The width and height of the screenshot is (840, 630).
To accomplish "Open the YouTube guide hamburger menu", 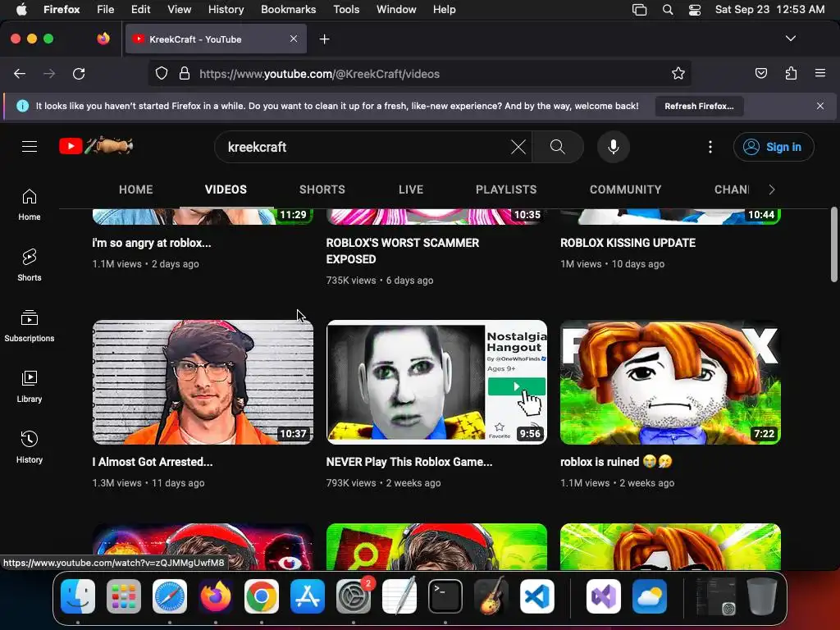I will [x=30, y=146].
